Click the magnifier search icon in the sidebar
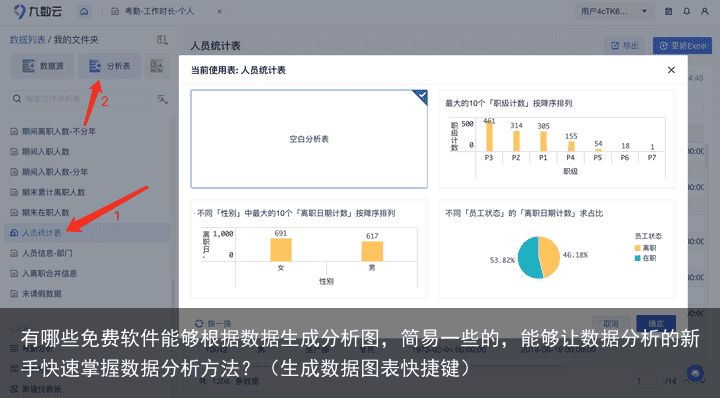Viewport: 720px width, 398px height. [x=17, y=99]
